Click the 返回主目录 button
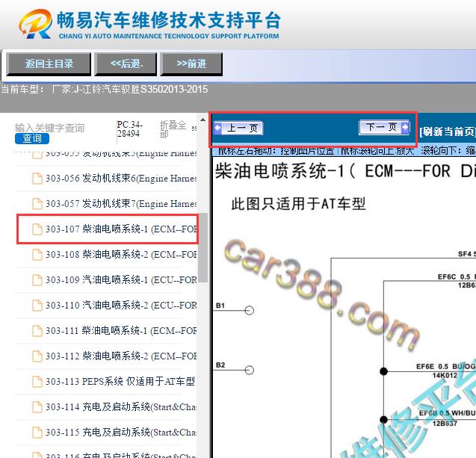This screenshot has width=476, height=458. pos(49,64)
